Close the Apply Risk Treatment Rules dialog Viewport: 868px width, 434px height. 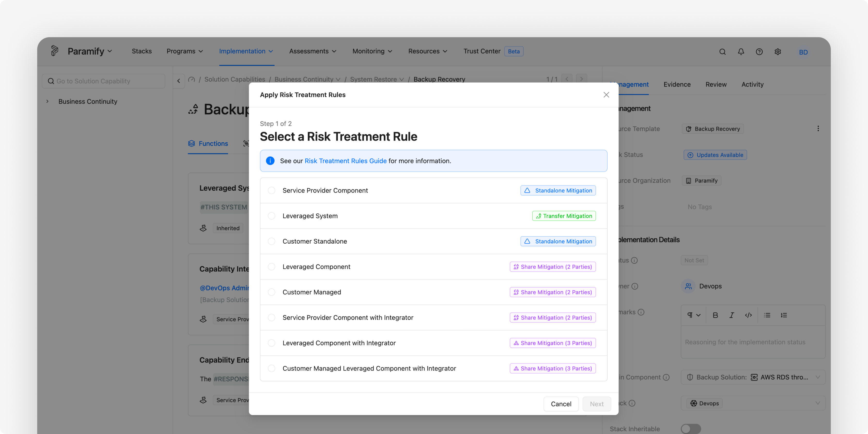(x=606, y=95)
